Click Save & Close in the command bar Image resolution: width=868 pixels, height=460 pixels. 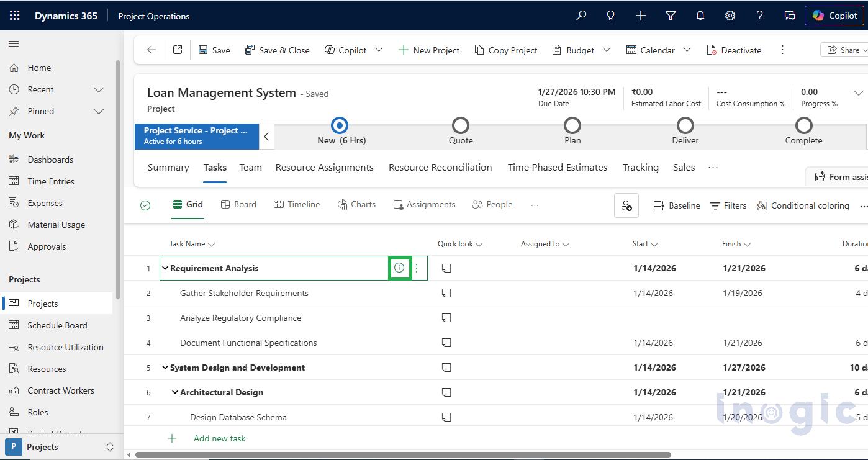pyautogui.click(x=278, y=50)
